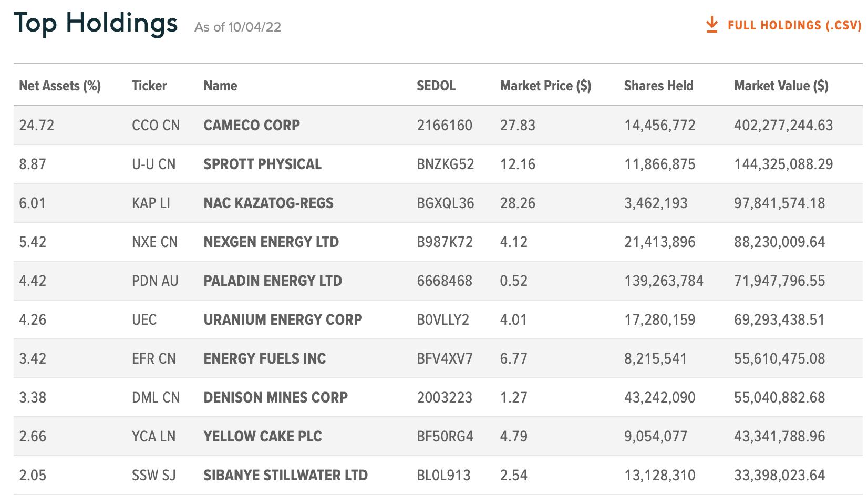Screen dimensions: 868x495
Task: Click shares held value 14,456,772
Action: point(659,125)
